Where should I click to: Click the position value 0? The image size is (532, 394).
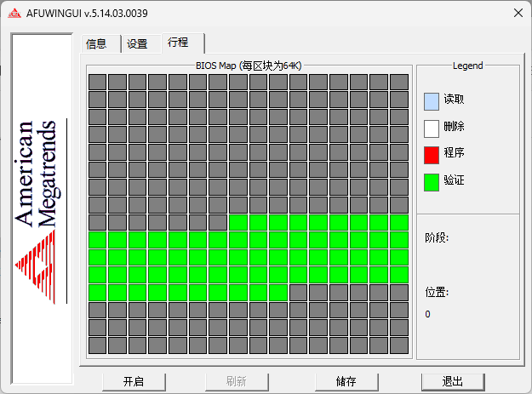427,314
